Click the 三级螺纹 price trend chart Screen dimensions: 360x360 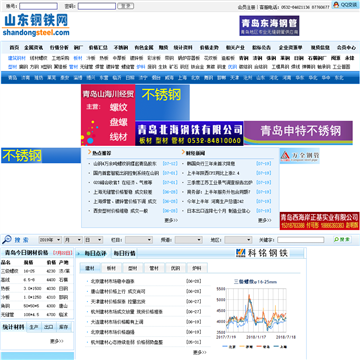256,314
